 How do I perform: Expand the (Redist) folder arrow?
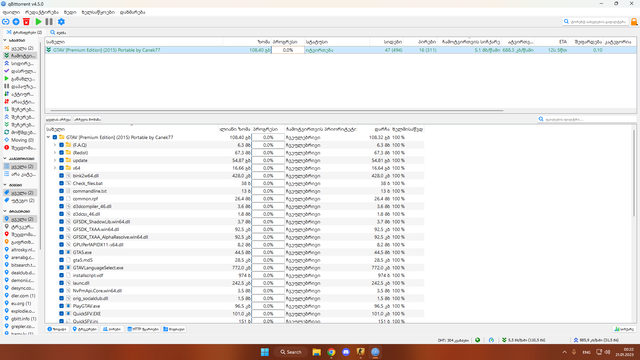point(55,153)
